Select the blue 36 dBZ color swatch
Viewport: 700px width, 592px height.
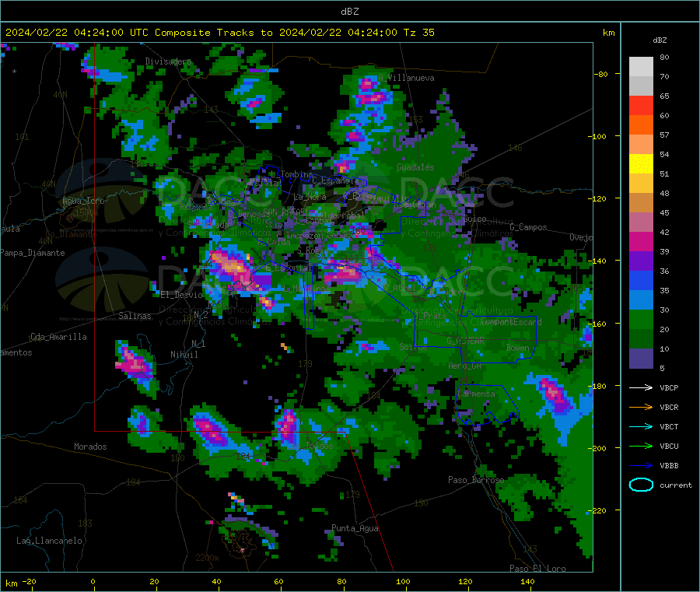point(641,280)
